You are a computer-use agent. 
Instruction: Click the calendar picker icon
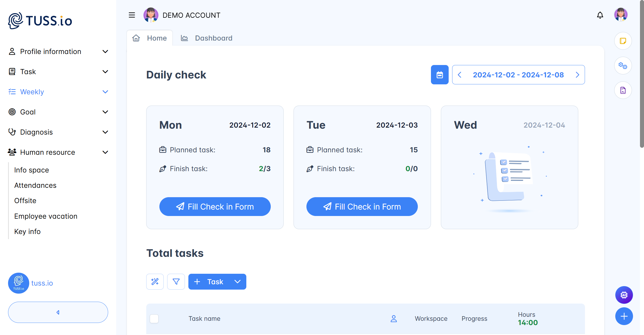coord(440,75)
